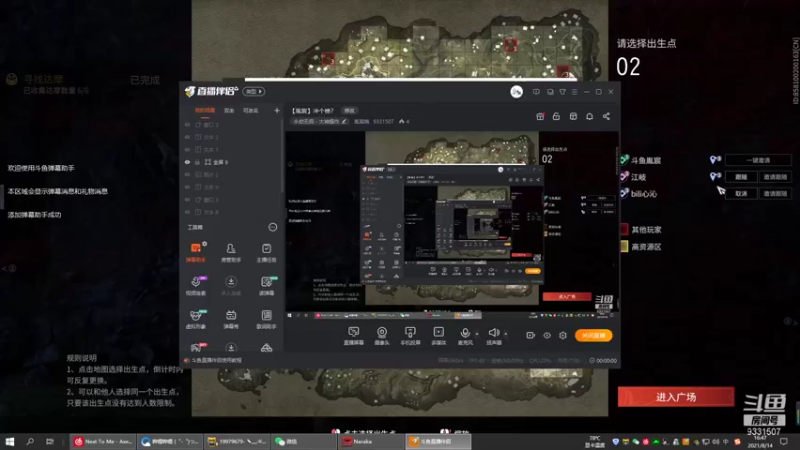
Task: Toggle visibility eye of 文本 9 source
Action: tap(187, 187)
